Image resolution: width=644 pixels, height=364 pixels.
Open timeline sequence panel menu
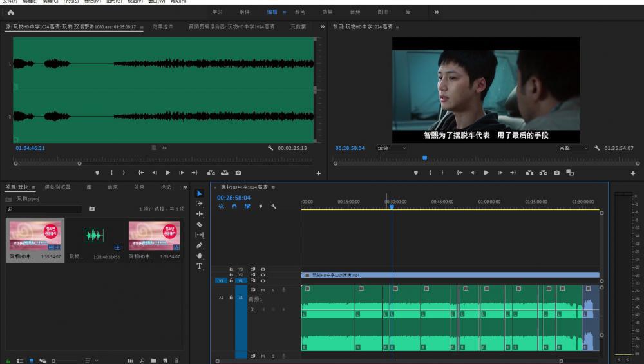click(273, 187)
